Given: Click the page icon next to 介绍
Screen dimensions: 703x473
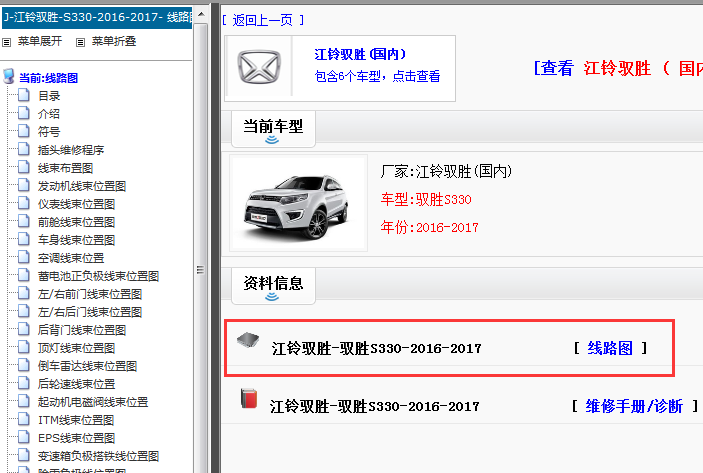Looking at the screenshot, I should [x=24, y=113].
